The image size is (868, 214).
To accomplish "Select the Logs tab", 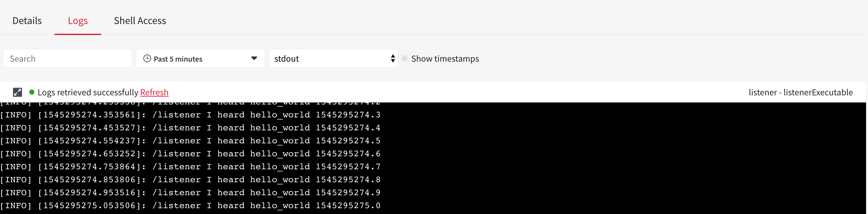I will (x=78, y=20).
